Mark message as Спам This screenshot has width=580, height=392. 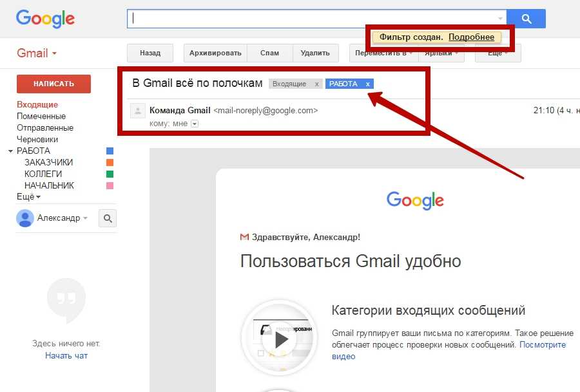(x=269, y=53)
